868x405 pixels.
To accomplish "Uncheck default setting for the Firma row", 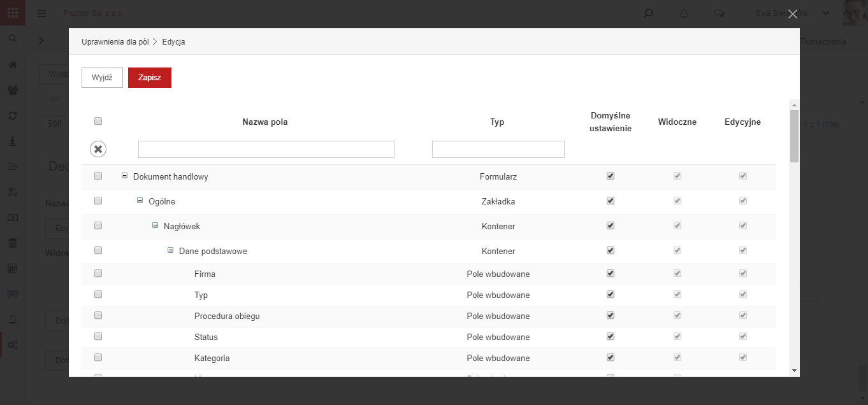I will (611, 273).
